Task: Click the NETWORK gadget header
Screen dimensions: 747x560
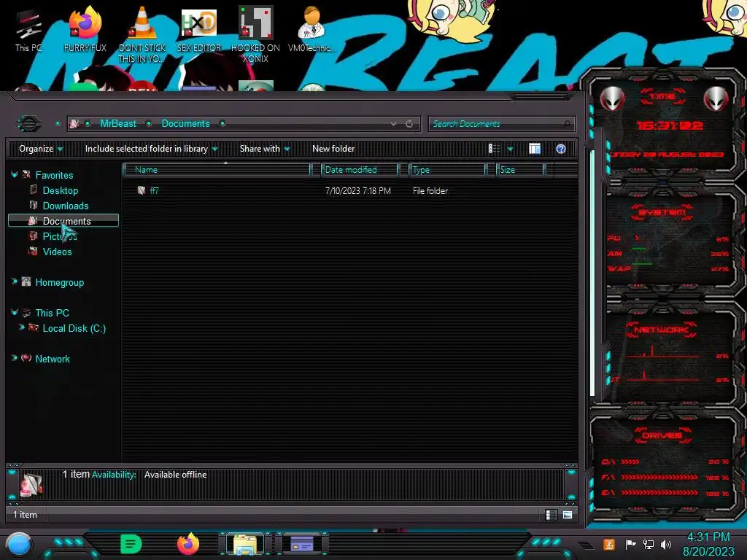Action: point(661,330)
